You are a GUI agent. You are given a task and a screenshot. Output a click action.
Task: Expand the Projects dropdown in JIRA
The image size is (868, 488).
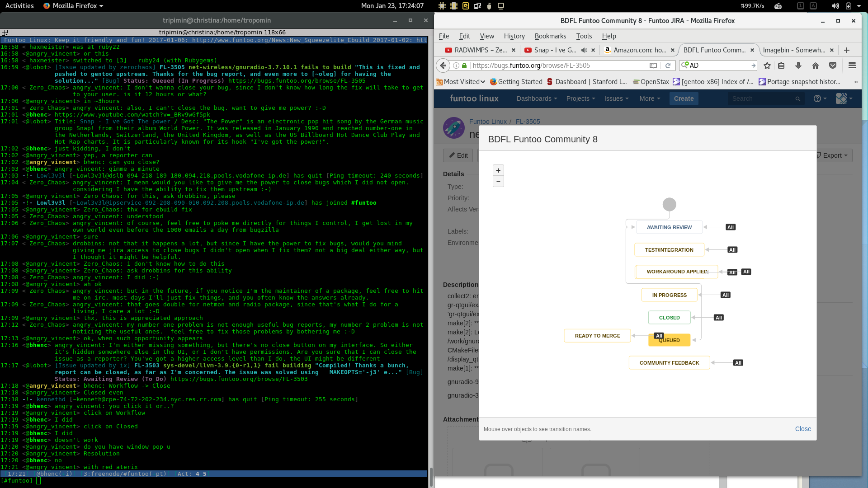(x=580, y=99)
